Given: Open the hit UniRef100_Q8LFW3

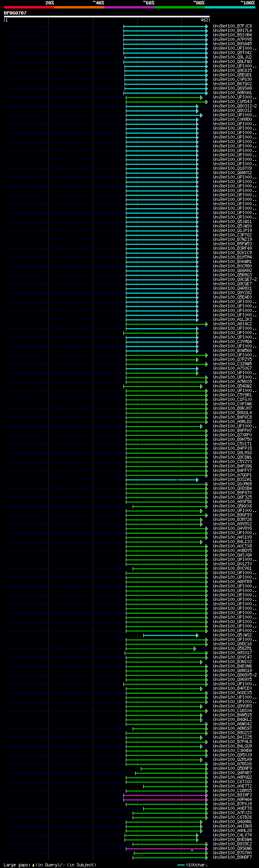Looking at the screenshot, I should (232, 61).
